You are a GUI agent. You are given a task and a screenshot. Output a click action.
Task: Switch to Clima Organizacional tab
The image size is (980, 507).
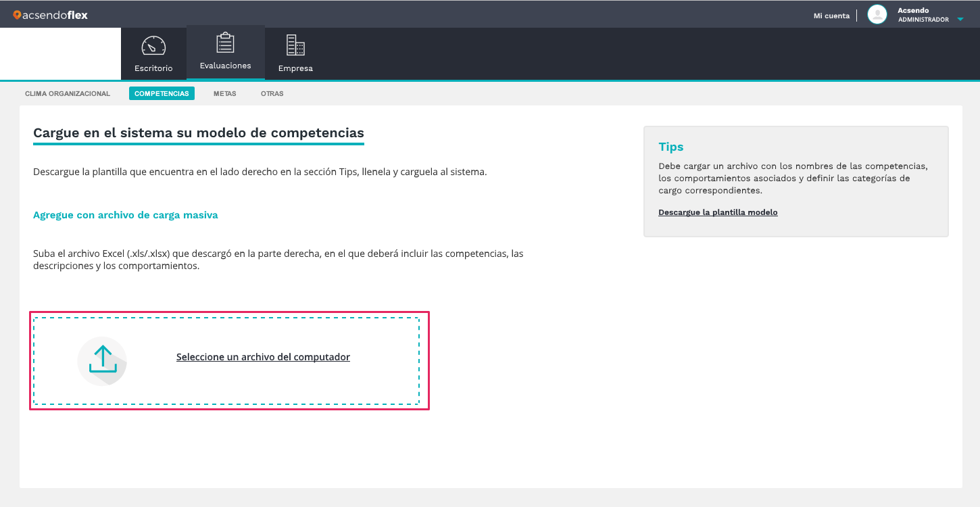[x=68, y=93]
